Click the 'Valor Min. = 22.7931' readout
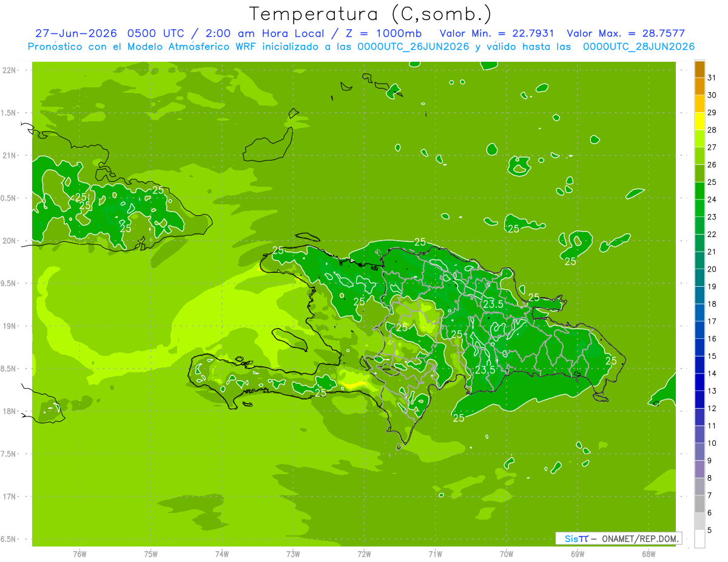Screen dimensions: 728x562 pos(497,33)
